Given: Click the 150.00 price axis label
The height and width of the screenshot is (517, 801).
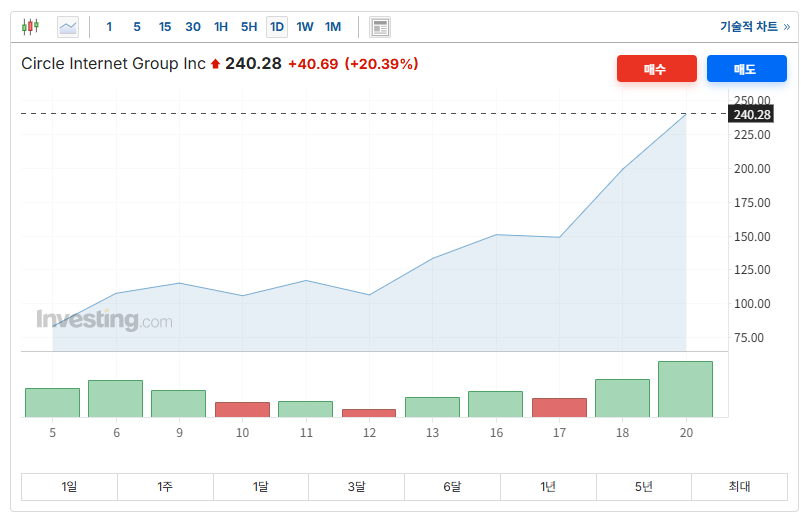Looking at the screenshot, I should pos(752,237).
